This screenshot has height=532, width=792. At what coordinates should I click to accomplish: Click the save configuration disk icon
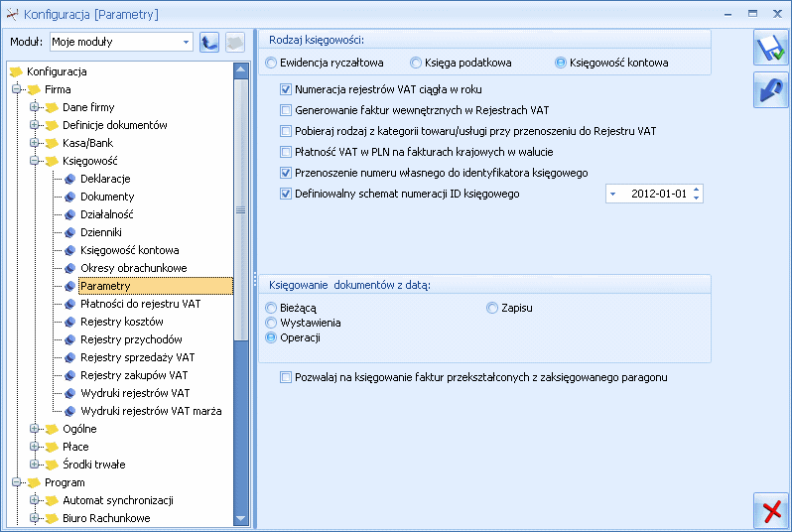(770, 48)
